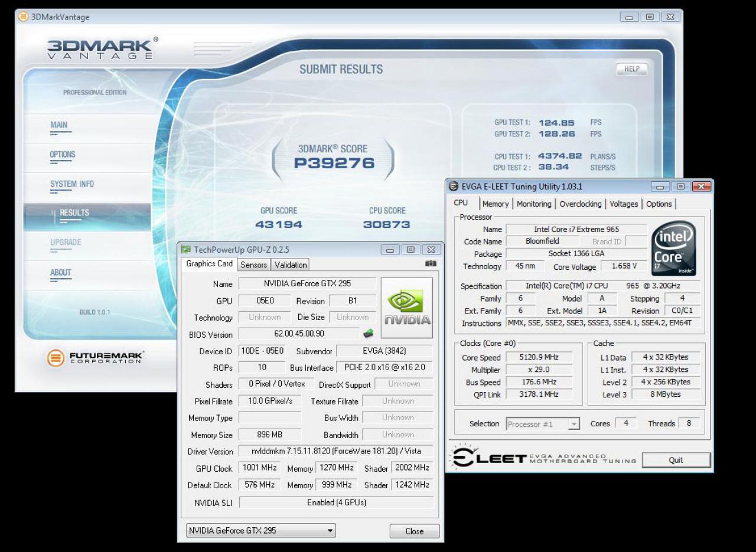Click the Code Name value Bloomfield
The width and height of the screenshot is (756, 552).
(542, 241)
